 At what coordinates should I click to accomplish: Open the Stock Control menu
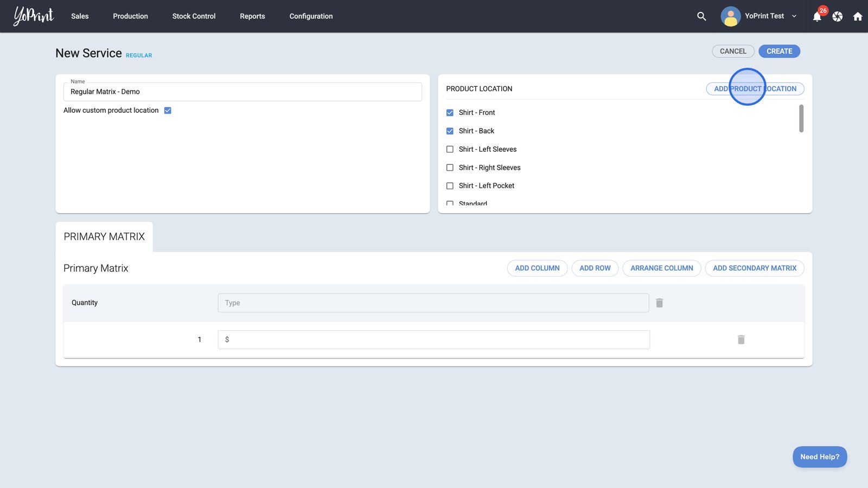tap(194, 16)
